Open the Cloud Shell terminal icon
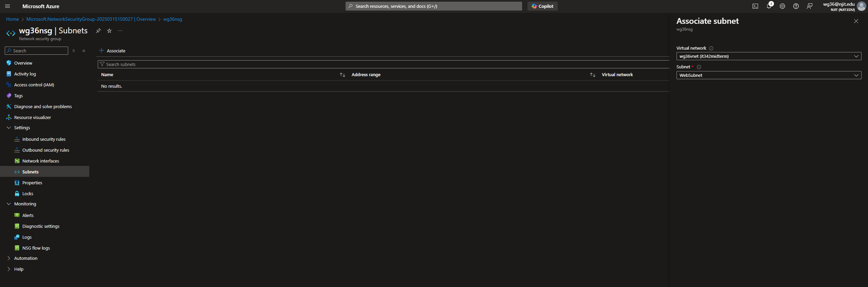868x287 pixels. pyautogui.click(x=755, y=6)
